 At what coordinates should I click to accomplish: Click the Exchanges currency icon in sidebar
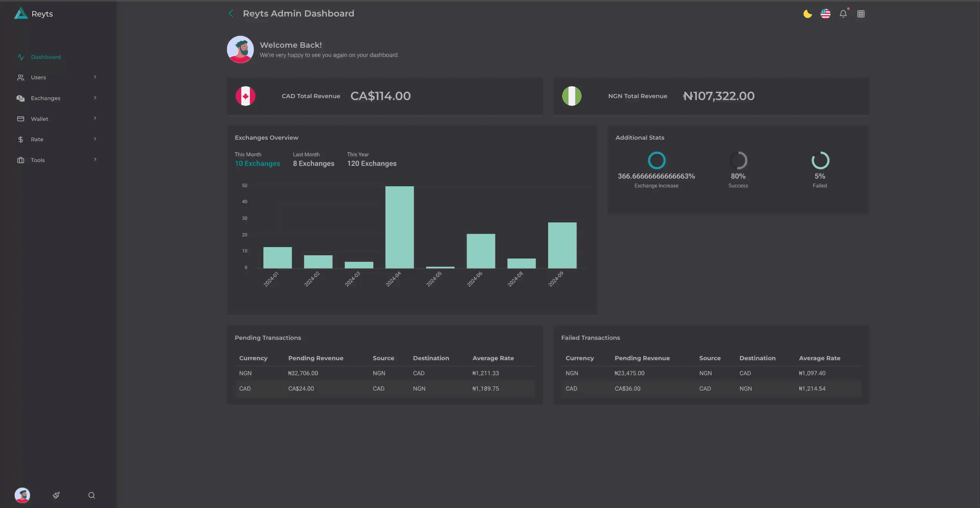click(x=21, y=98)
